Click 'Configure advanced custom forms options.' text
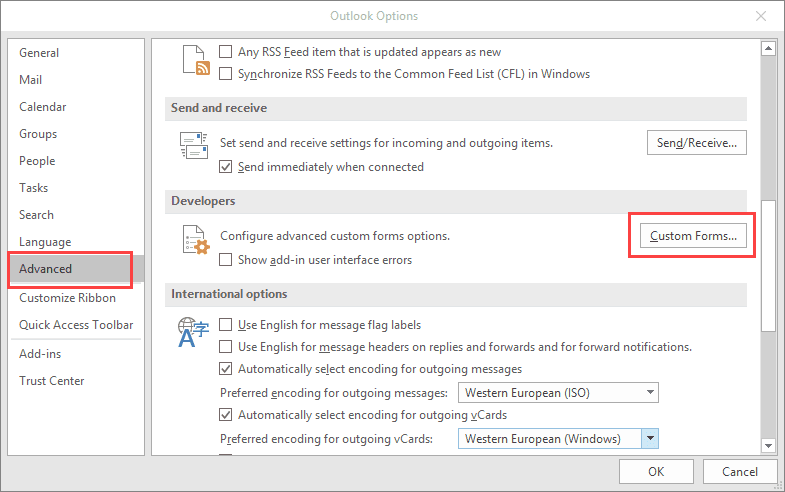 tap(335, 236)
